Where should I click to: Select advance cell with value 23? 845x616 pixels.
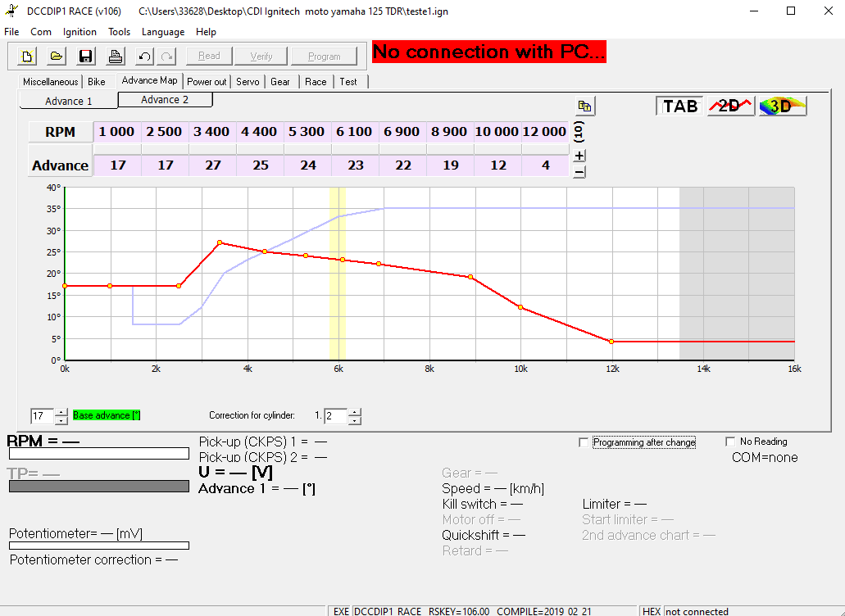355,165
